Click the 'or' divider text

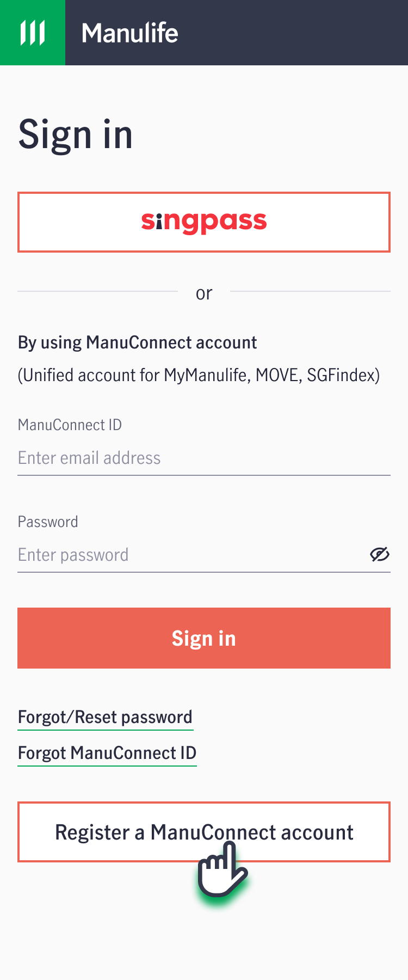204,293
